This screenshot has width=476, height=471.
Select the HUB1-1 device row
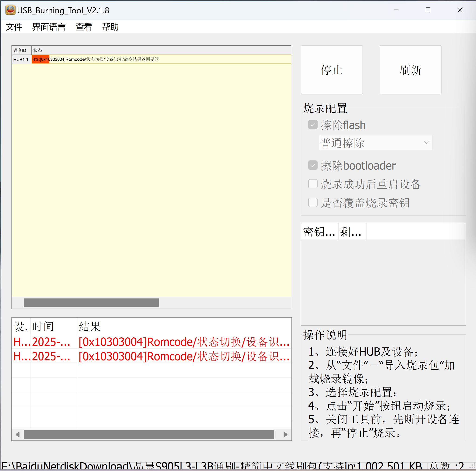21,59
